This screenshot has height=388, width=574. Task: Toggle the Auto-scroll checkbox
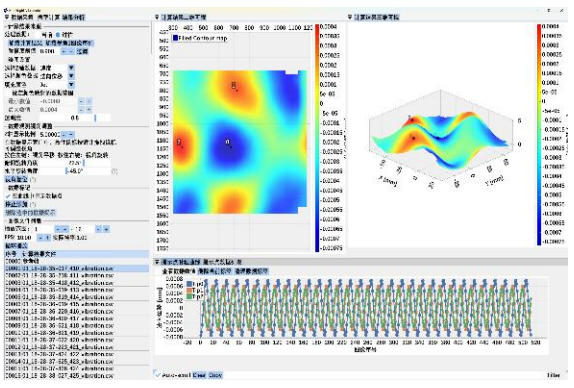point(158,375)
